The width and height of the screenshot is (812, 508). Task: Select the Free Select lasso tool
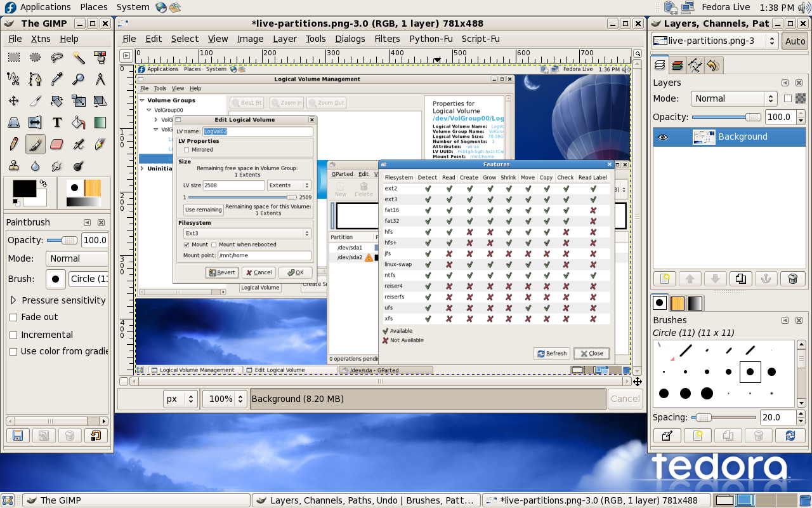[x=56, y=58]
